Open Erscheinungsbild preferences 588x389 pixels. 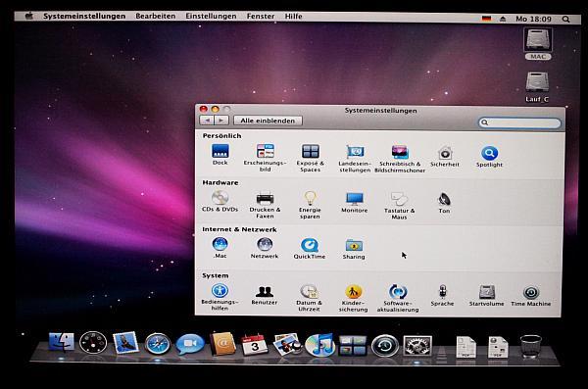tap(266, 158)
